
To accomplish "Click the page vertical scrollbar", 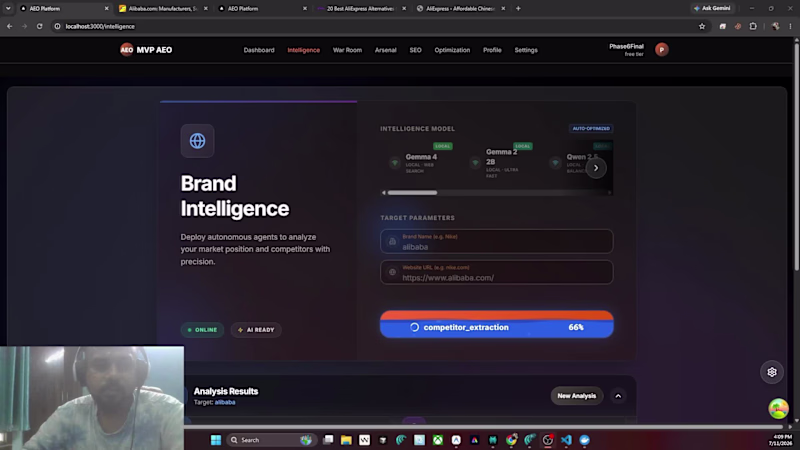I will pos(796,157).
